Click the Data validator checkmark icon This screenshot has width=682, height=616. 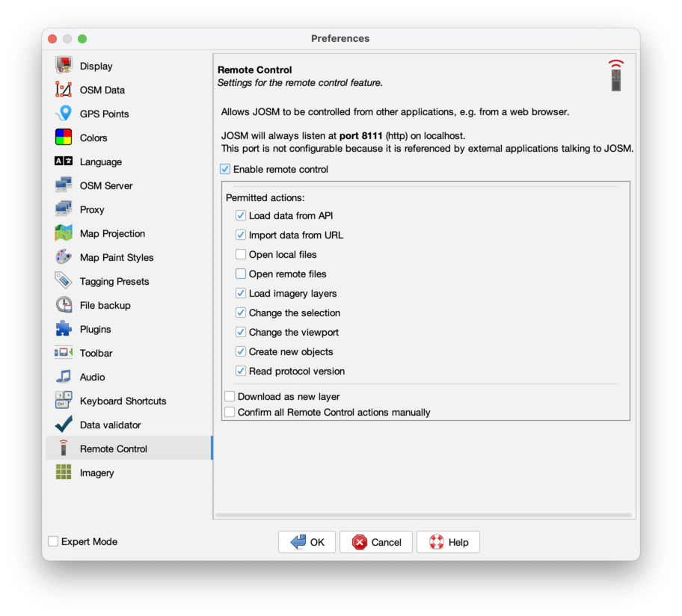[x=64, y=425]
